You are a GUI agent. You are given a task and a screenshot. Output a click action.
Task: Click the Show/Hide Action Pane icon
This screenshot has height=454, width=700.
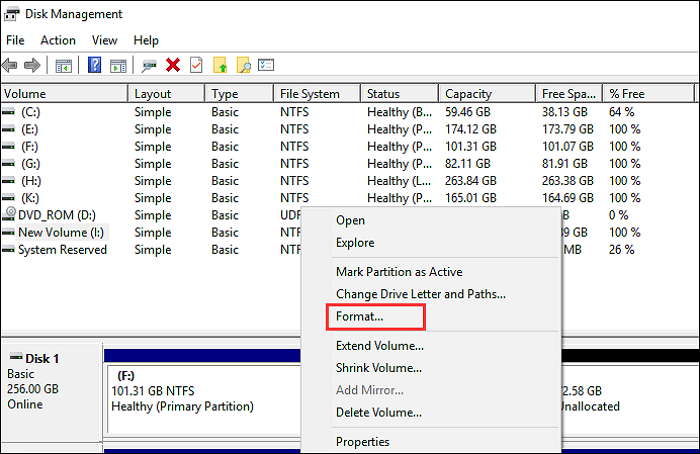[118, 66]
